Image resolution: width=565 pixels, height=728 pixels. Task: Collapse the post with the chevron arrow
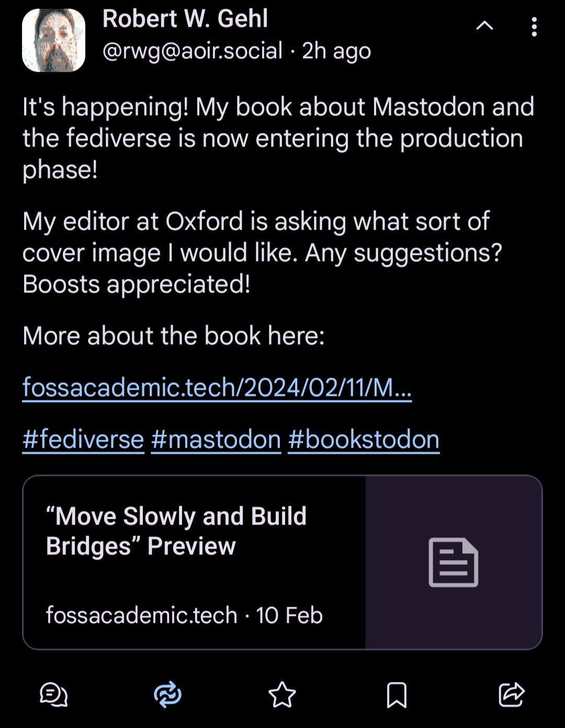[x=484, y=26]
